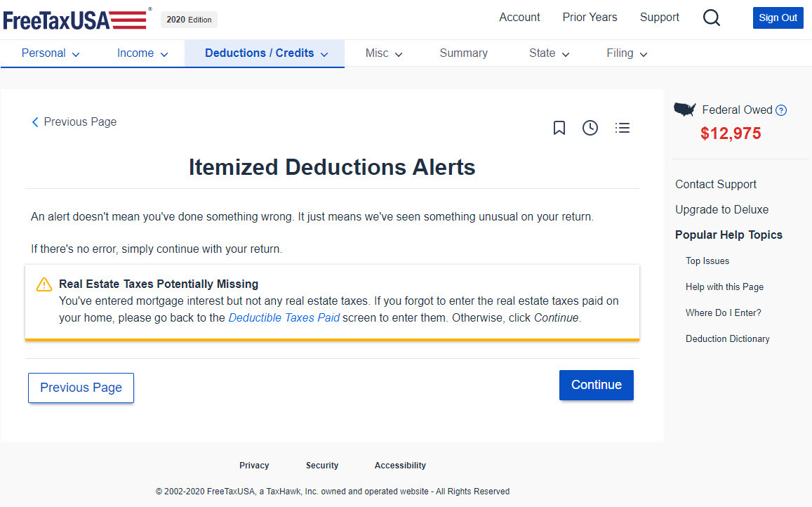Click Sign Out

tap(778, 18)
